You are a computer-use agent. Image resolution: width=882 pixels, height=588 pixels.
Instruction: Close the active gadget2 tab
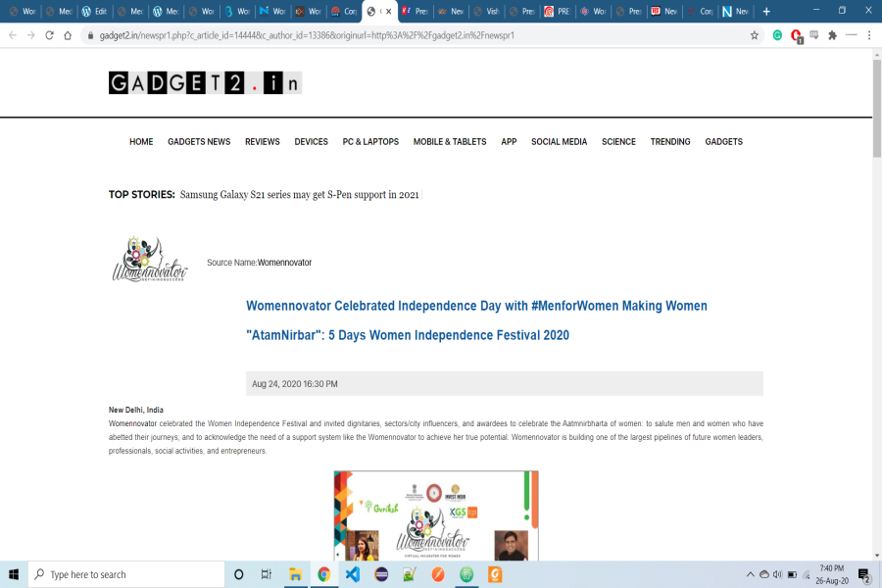click(x=388, y=11)
